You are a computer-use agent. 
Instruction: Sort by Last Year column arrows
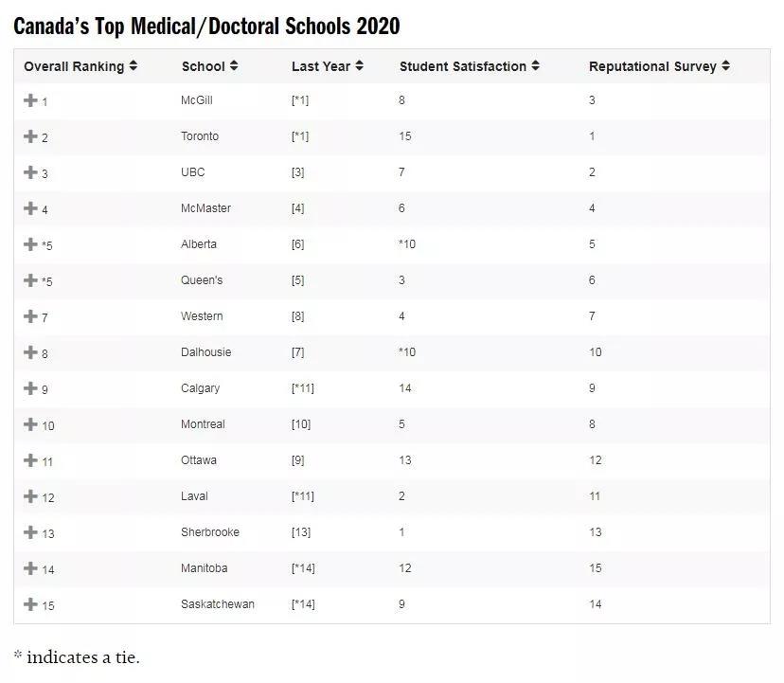359,65
